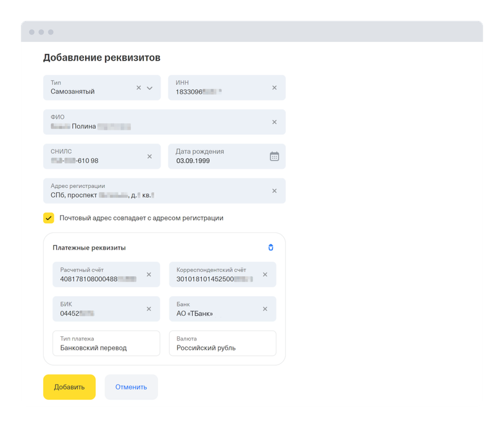Click the yellow Добавить button
Image resolution: width=504 pixels, height=427 pixels.
pyautogui.click(x=69, y=387)
